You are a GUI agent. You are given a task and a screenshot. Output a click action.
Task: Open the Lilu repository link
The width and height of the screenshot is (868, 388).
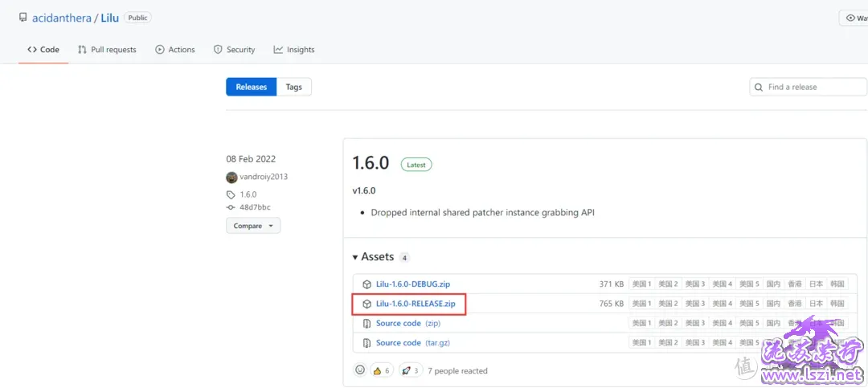tap(109, 18)
